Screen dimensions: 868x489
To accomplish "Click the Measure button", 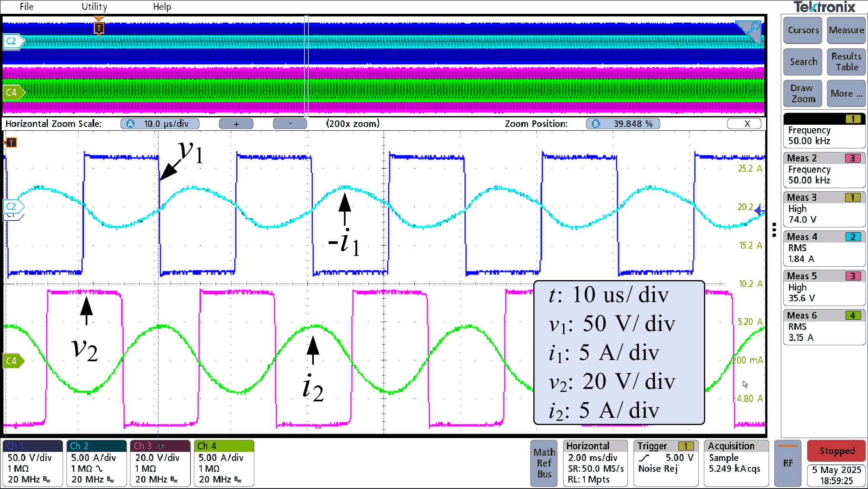I will [x=846, y=30].
